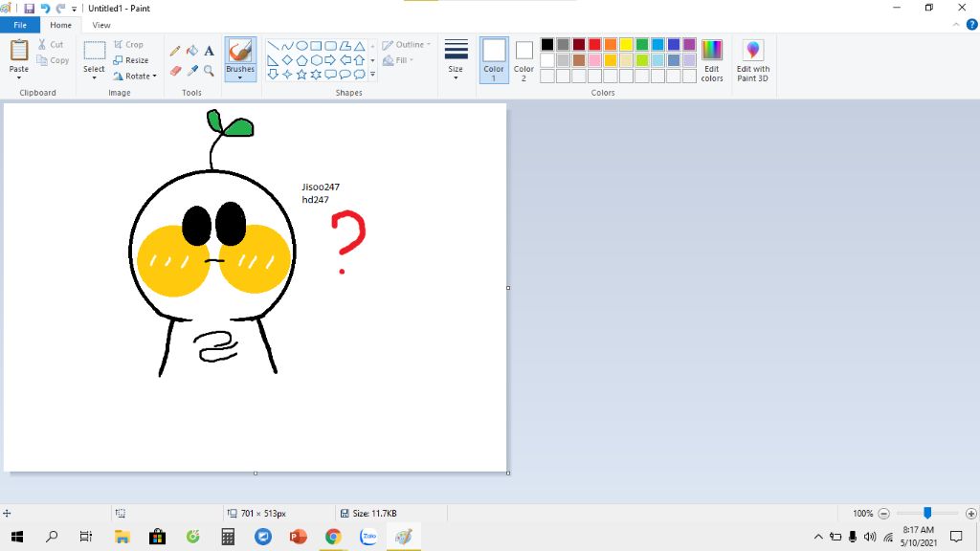
Task: Switch to the Home tab
Action: tap(60, 25)
